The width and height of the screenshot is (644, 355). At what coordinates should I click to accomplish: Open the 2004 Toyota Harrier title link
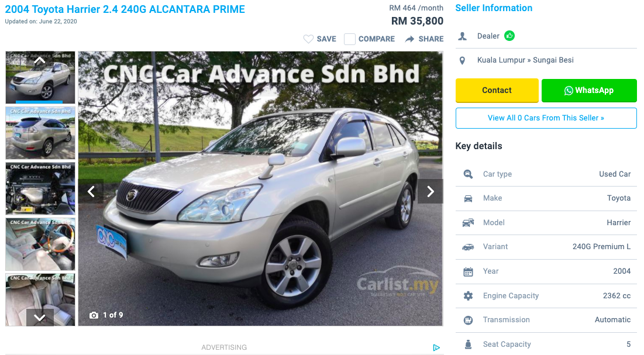(125, 9)
